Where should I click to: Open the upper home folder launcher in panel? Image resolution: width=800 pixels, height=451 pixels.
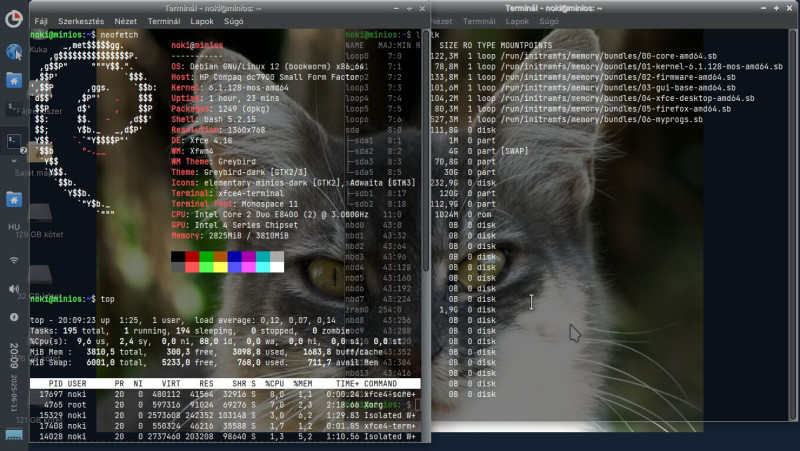coord(14,80)
